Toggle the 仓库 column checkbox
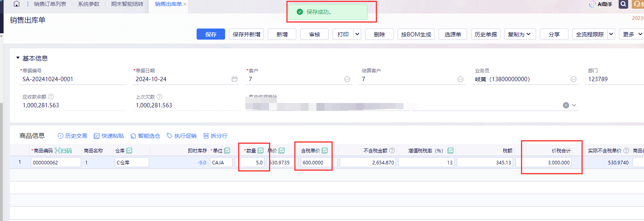This screenshot has height=221, width=644. pos(129,151)
